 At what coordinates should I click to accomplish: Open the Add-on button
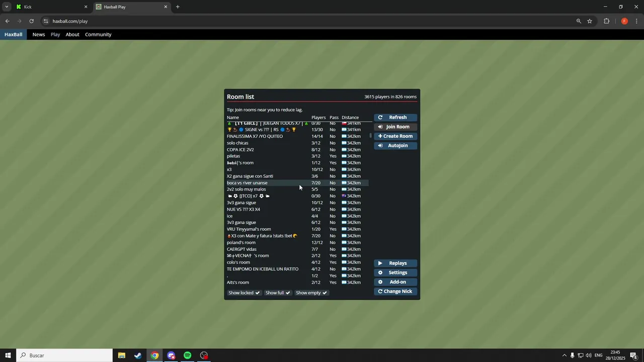pos(395,282)
